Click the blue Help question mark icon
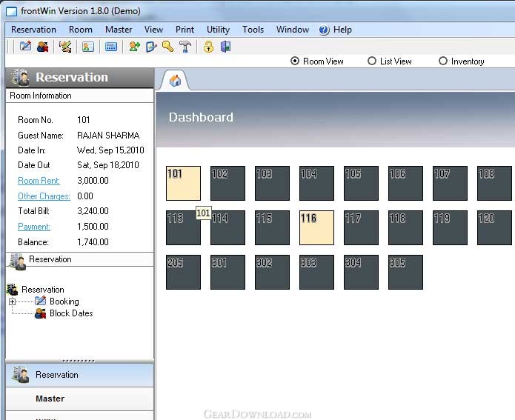Screen dimensions: 515x420 tap(324, 30)
